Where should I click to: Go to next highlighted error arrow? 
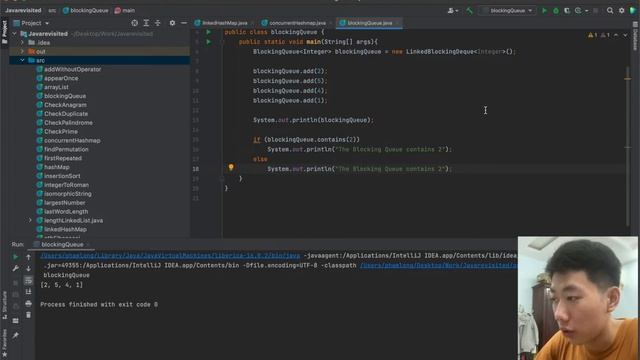(625, 35)
